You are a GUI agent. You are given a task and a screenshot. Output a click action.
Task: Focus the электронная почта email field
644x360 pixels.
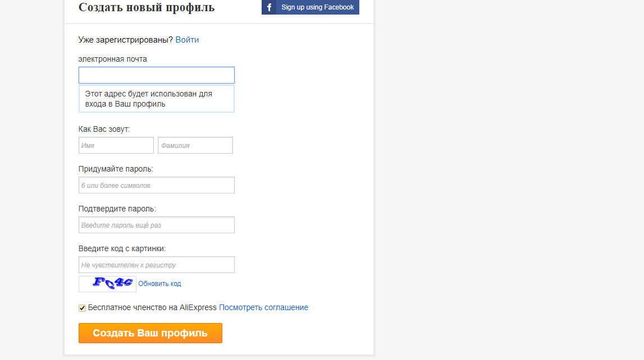156,75
